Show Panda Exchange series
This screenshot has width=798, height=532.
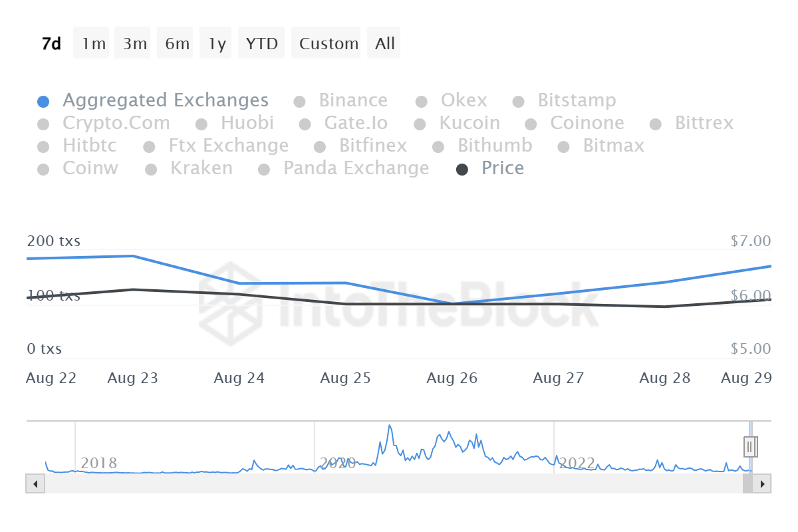pyautogui.click(x=356, y=169)
